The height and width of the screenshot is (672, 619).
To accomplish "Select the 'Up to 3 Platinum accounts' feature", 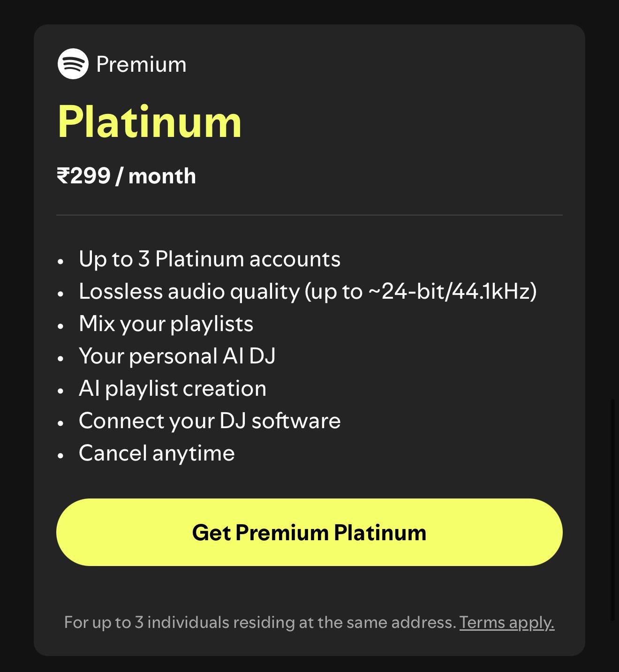I will tap(210, 259).
